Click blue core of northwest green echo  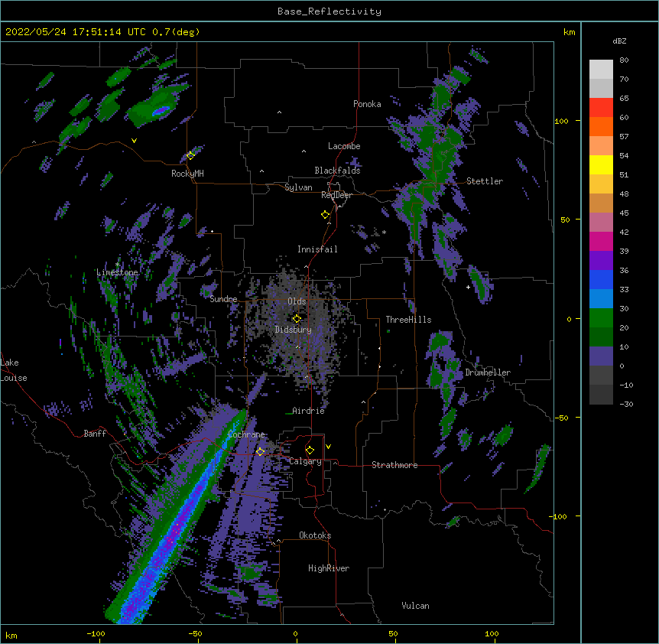coord(161,111)
